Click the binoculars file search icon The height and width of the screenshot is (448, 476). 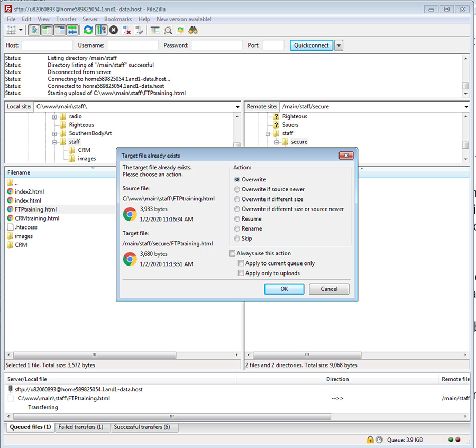[194, 30]
